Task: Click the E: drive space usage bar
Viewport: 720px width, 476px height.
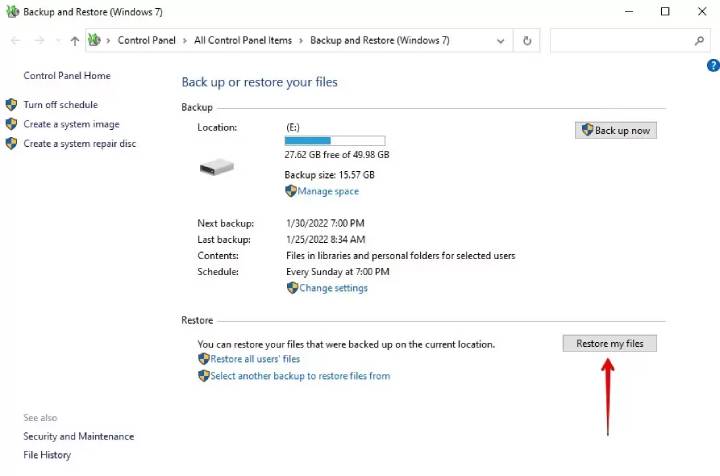Action: [335, 140]
